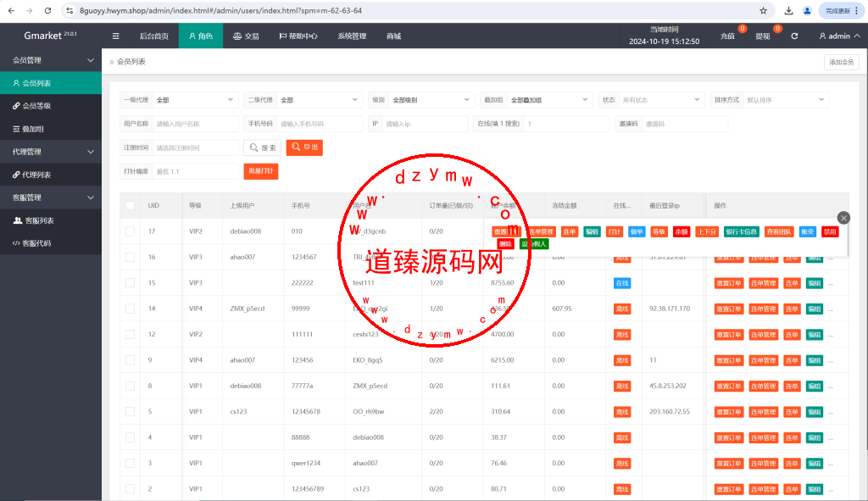This screenshot has height=501, width=868.
Task: Toggle the select-all checkbox in table header
Action: [x=130, y=205]
